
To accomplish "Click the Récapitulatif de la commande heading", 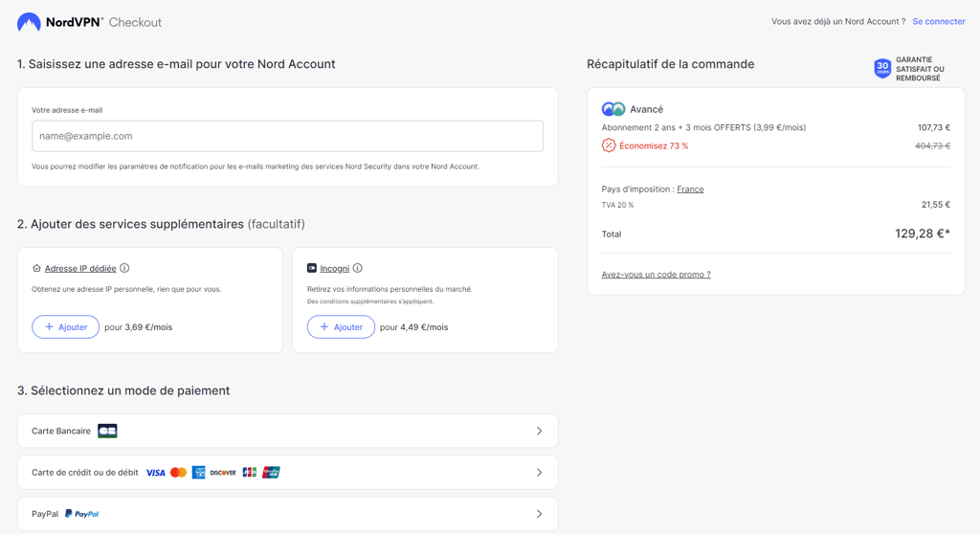I will 671,64.
